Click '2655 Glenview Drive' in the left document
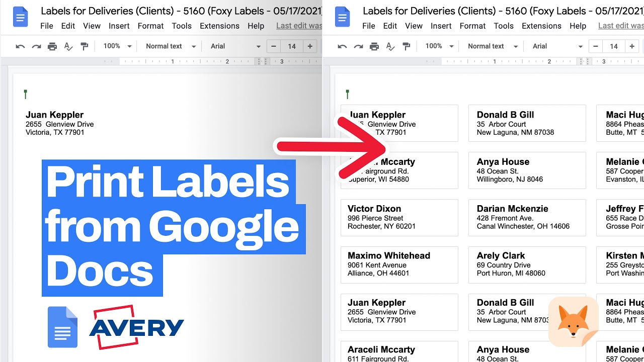 pyautogui.click(x=60, y=124)
